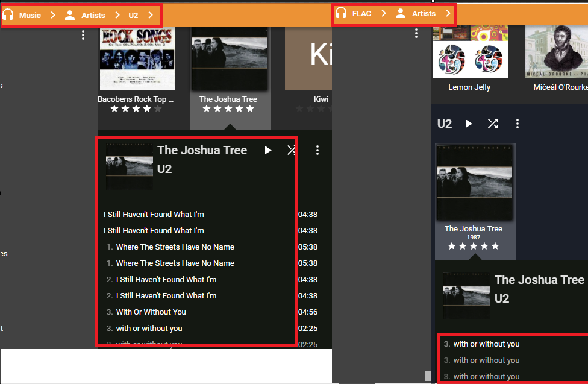Click the person icon in the FLAC breadcrumb

pyautogui.click(x=401, y=13)
